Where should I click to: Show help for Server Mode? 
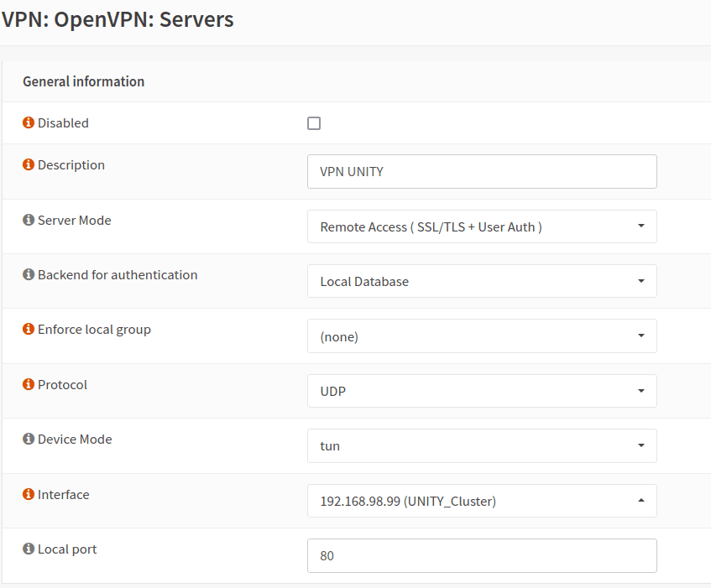click(x=29, y=221)
